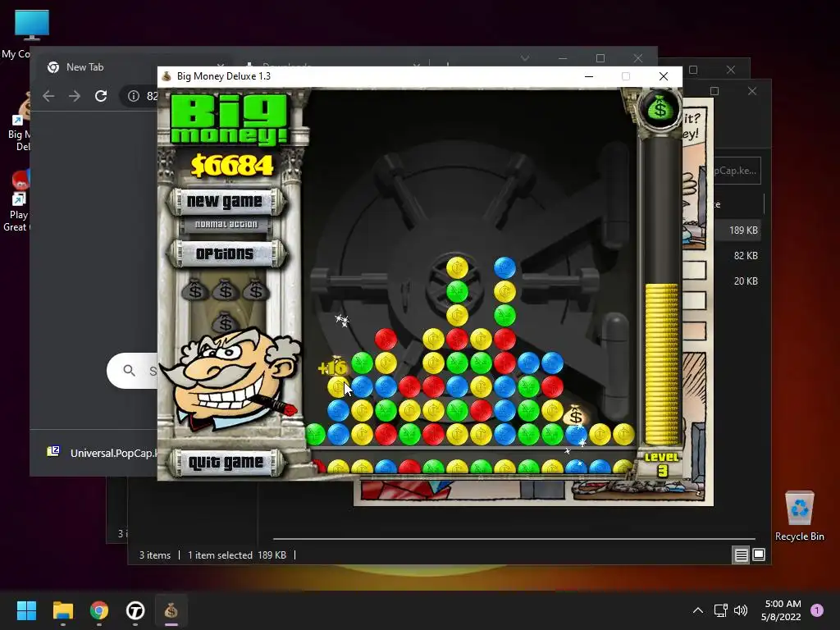Select the 82 KB file row in Explorer

(738, 256)
